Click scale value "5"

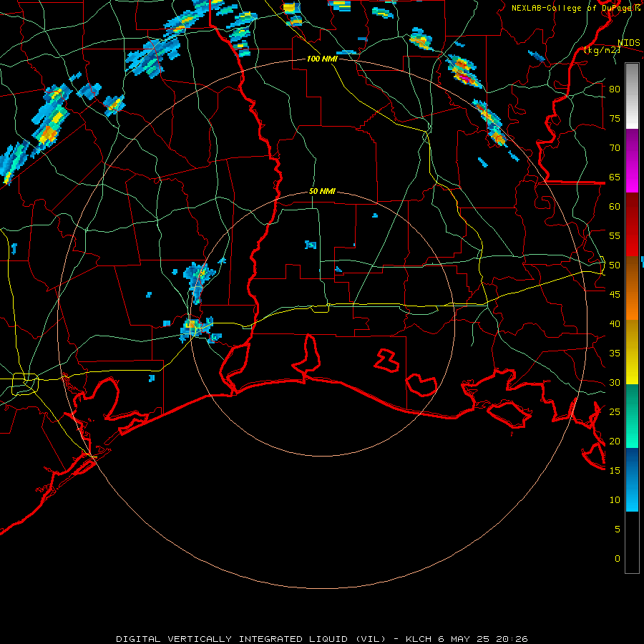point(618,530)
